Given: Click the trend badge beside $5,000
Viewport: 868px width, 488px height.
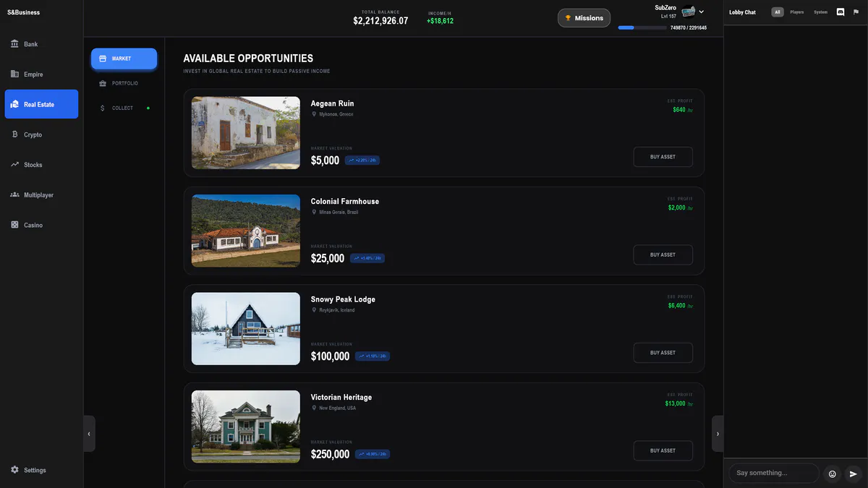Looking at the screenshot, I should click(362, 160).
